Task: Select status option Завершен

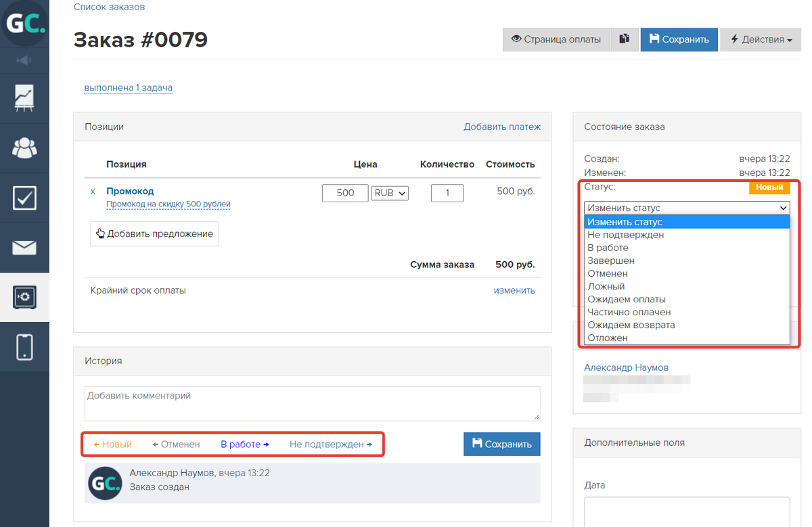Action: pyautogui.click(x=610, y=260)
